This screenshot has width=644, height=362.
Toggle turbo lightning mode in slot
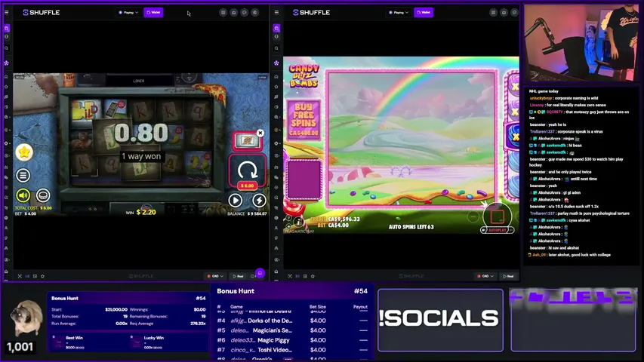pos(259,201)
